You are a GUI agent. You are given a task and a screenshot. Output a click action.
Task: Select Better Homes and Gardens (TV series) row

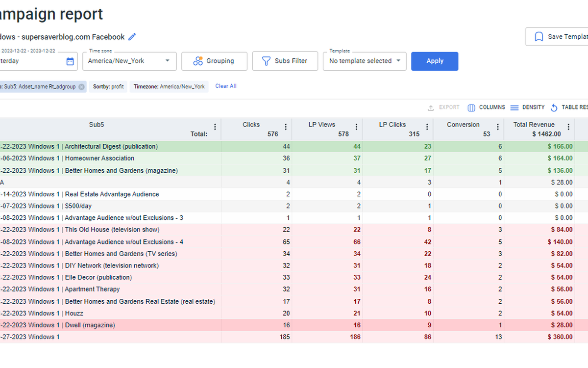pos(294,254)
